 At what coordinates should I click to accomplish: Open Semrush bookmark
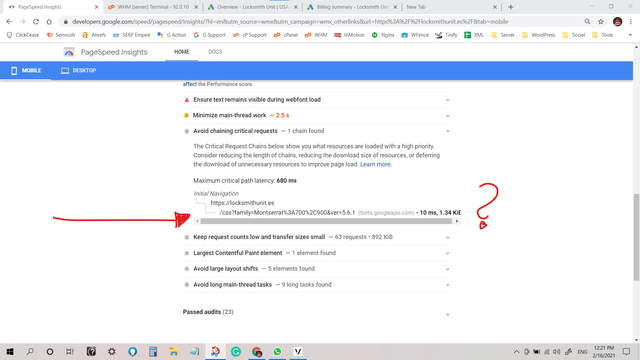pos(61,35)
